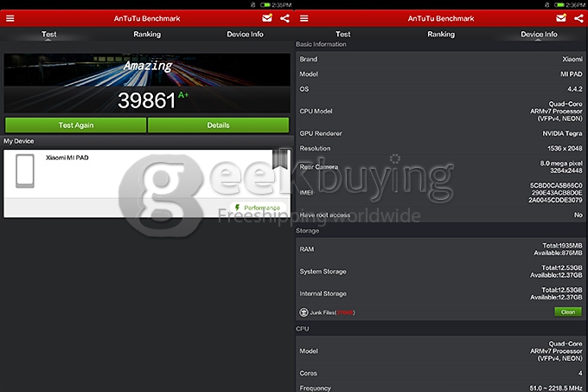Screen dimensions: 588x392
Task: Open the score Details button
Action: tap(218, 125)
